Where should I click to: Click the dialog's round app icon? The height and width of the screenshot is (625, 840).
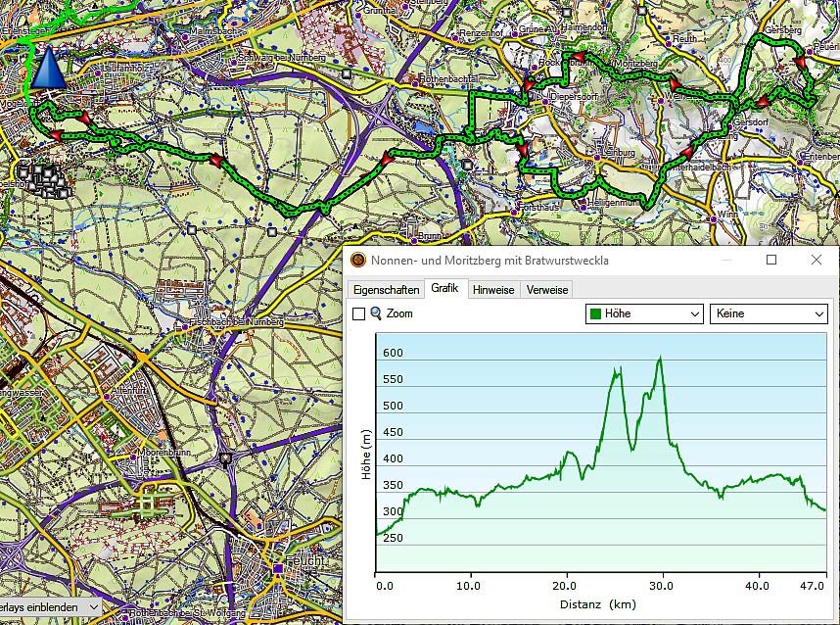[359, 261]
